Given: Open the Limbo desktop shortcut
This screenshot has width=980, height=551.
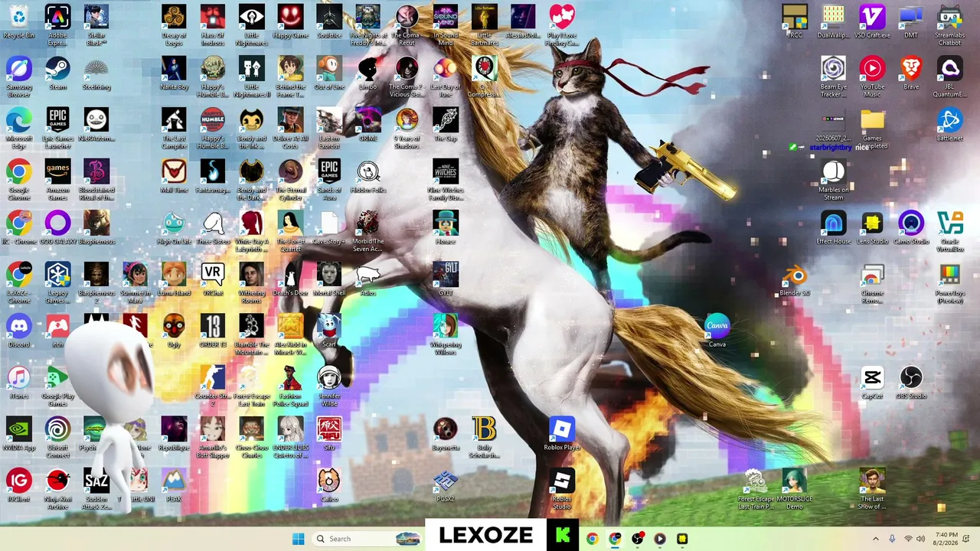Looking at the screenshot, I should pyautogui.click(x=367, y=73).
